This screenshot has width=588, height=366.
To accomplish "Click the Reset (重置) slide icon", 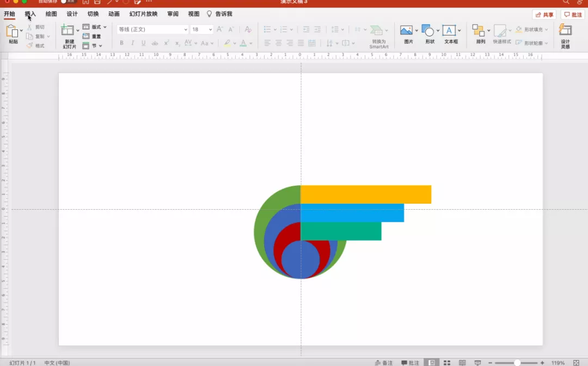I will click(86, 36).
